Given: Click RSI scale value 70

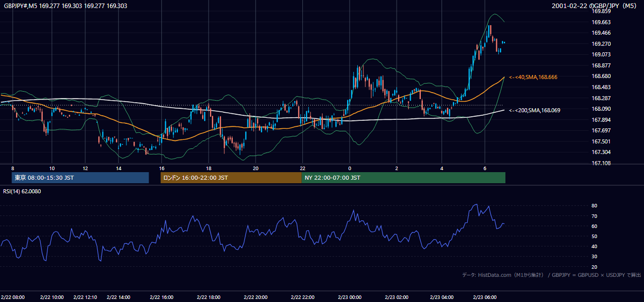Looking at the screenshot, I should (595, 216).
